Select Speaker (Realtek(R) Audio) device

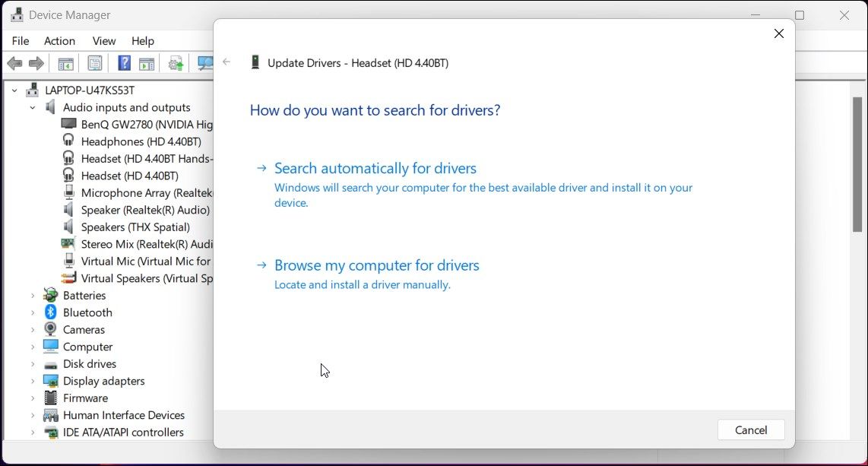pyautogui.click(x=136, y=210)
